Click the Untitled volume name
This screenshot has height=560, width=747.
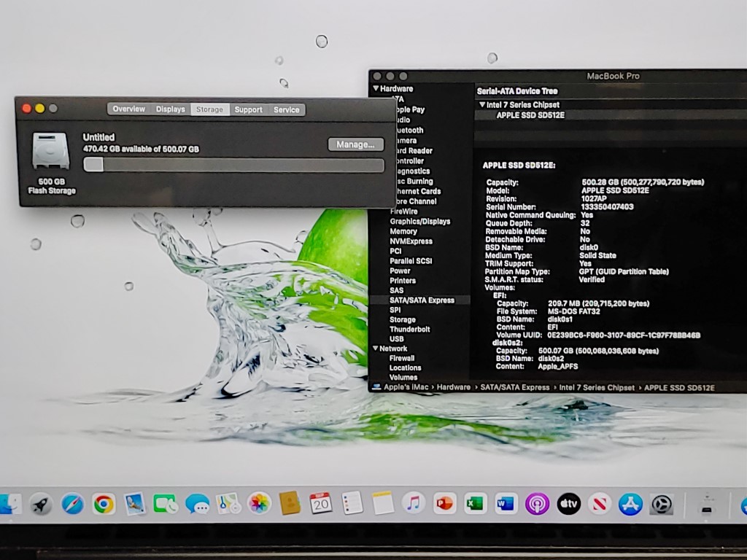(x=98, y=137)
